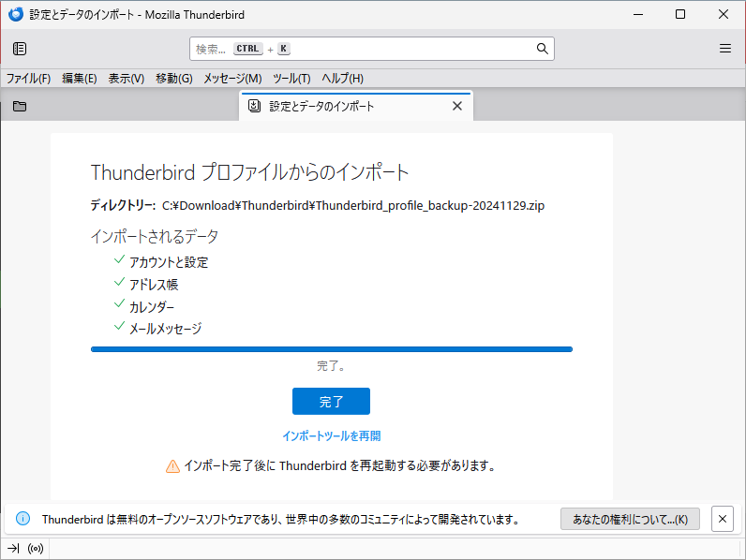Click the restart required warning message
This screenshot has height=560, width=746.
tap(339, 465)
